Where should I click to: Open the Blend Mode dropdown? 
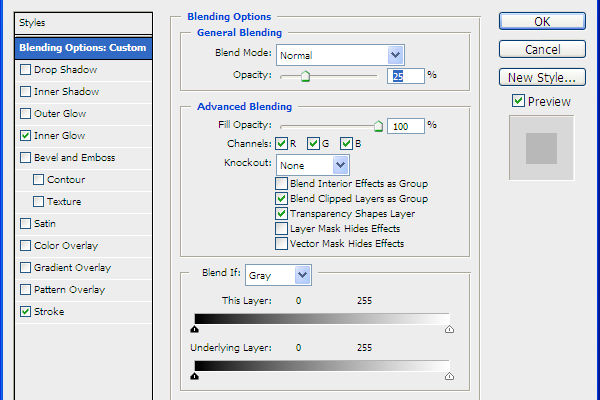tap(340, 55)
